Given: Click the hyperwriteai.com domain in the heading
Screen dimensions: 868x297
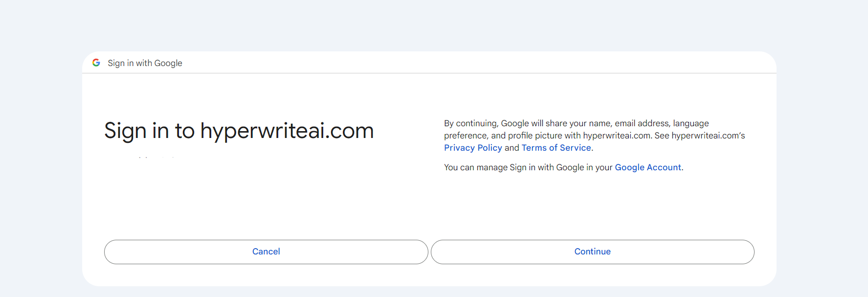Looking at the screenshot, I should coord(287,131).
